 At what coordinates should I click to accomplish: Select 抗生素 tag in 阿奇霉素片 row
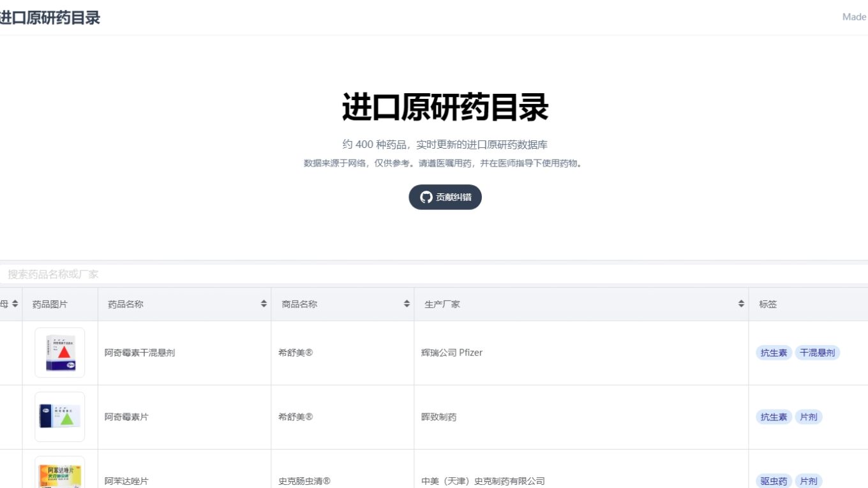[774, 417]
